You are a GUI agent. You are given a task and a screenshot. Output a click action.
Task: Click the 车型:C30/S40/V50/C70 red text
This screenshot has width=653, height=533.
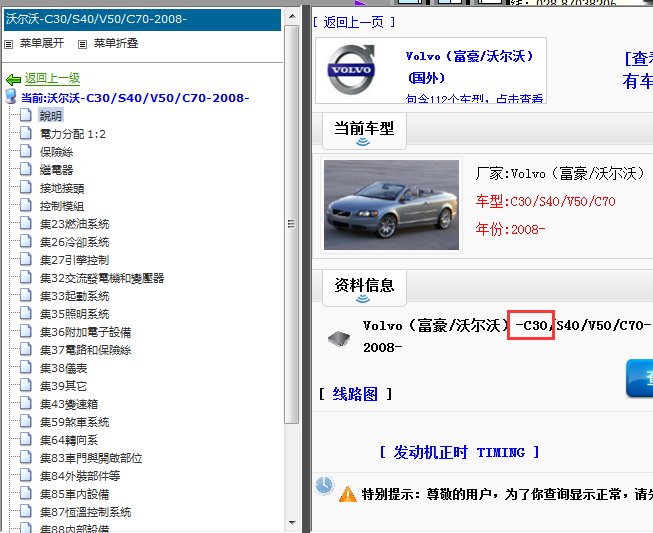point(546,202)
